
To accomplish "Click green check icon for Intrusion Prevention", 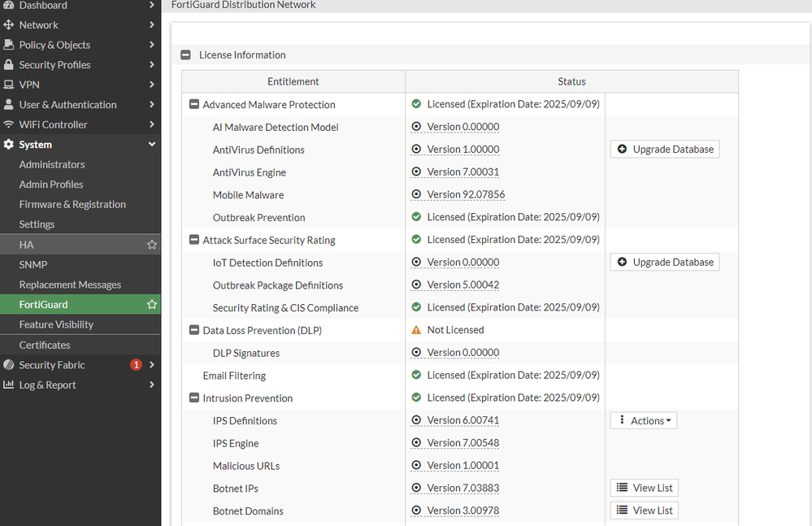I will coord(416,398).
